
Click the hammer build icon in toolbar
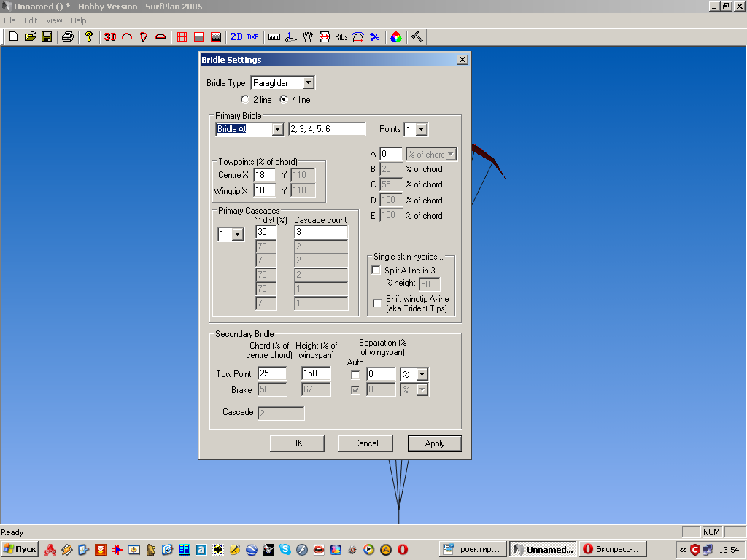(417, 36)
